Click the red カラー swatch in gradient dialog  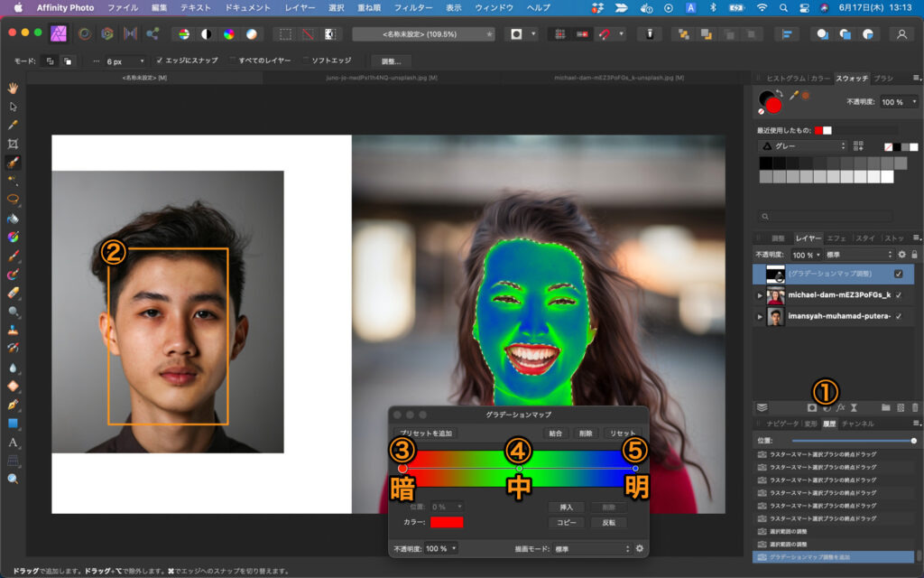447,522
